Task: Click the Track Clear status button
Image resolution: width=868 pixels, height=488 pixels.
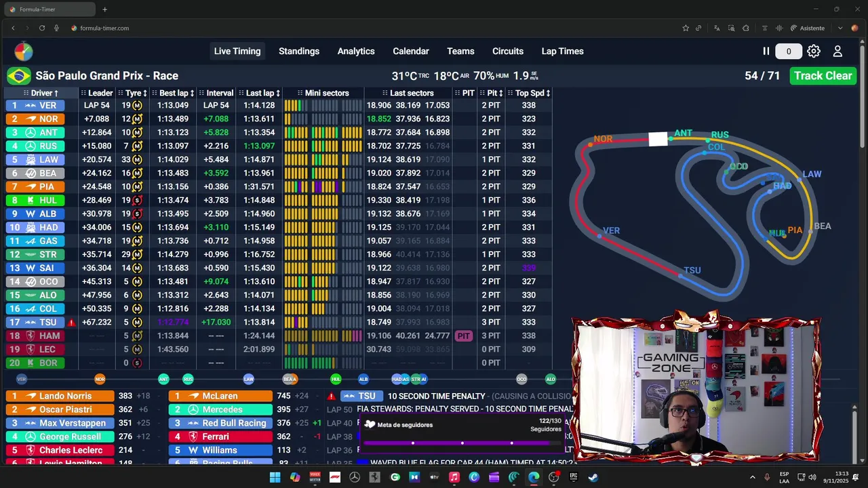Action: pyautogui.click(x=823, y=76)
